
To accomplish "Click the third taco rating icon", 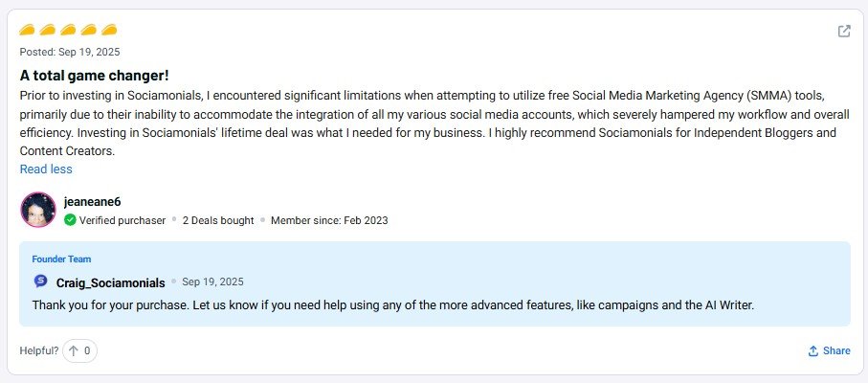I will 69,31.
